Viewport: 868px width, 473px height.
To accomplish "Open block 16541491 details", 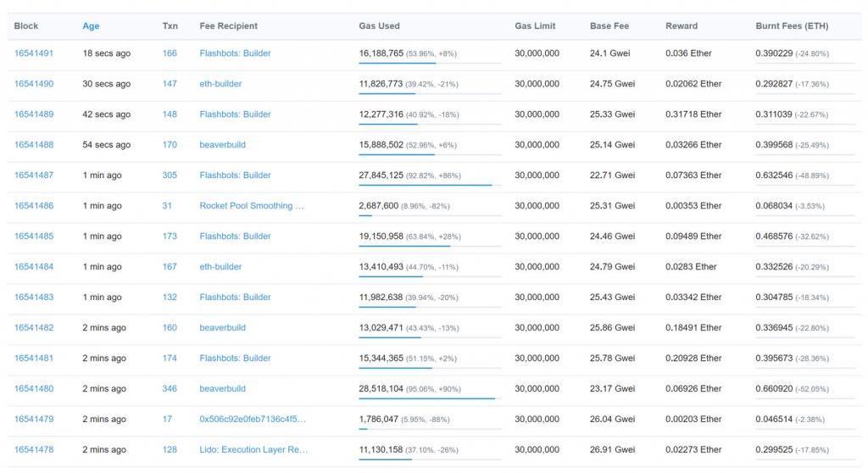I will (34, 53).
